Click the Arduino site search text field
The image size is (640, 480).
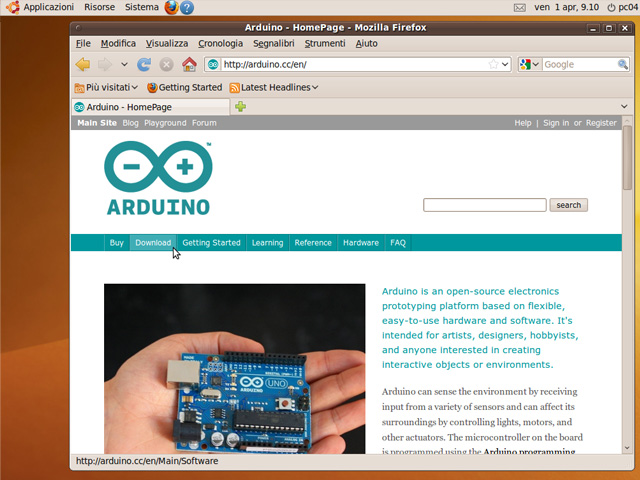484,205
